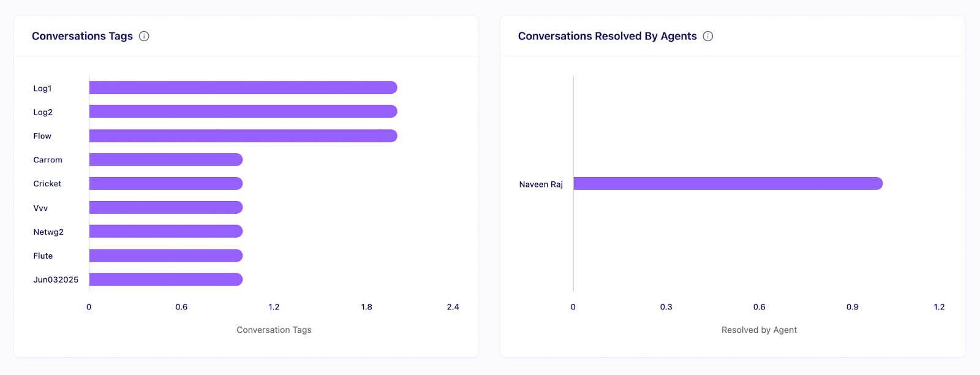
Task: Click the Log1 tag bar
Action: pos(243,88)
